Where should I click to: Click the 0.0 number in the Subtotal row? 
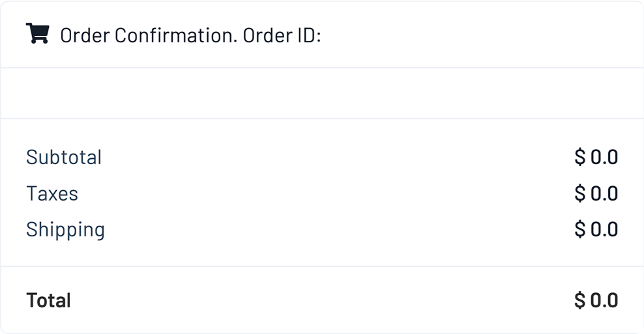point(604,157)
